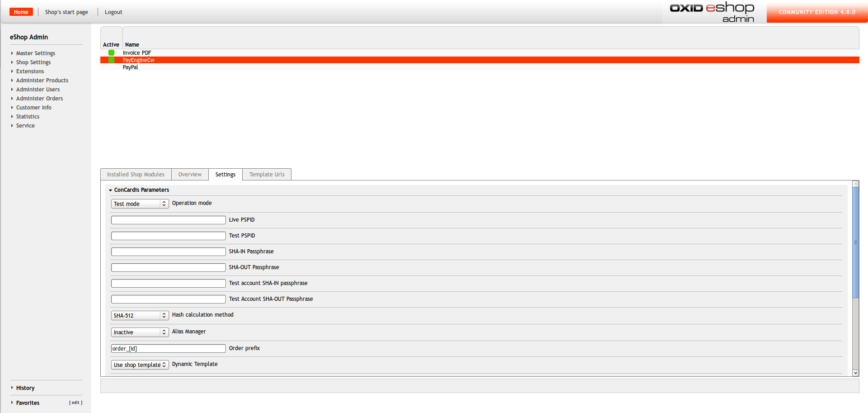
Task: Click edit link next to Favorites
Action: (x=75, y=403)
